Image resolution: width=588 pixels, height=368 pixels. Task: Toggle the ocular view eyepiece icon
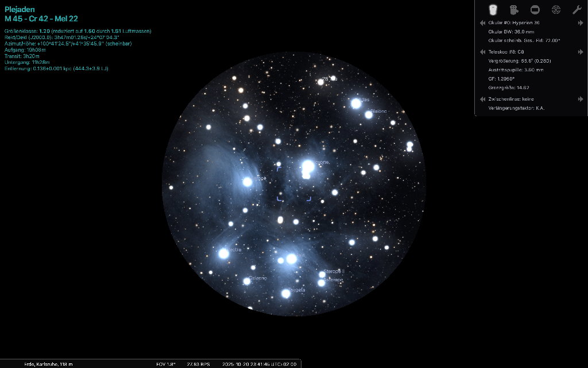click(x=493, y=10)
